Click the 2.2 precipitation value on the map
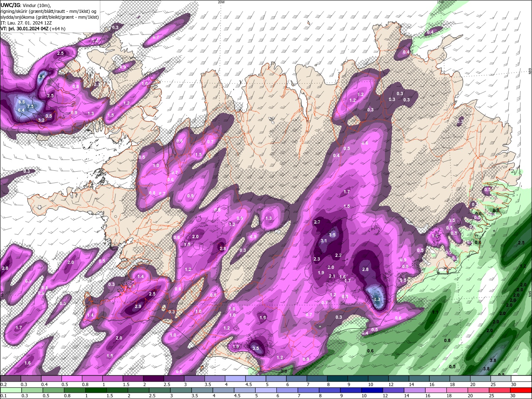The image size is (532, 399). pyautogui.click(x=338, y=255)
